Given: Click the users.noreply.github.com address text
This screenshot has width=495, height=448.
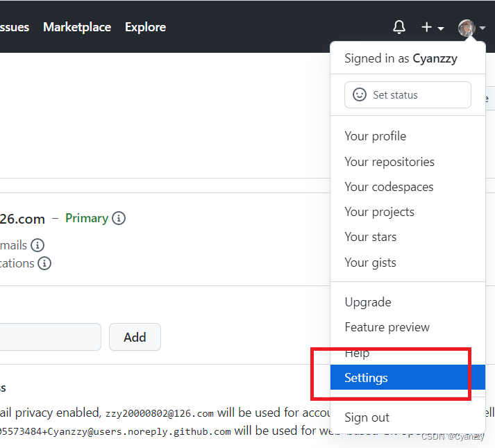Looking at the screenshot, I should pos(115,431).
